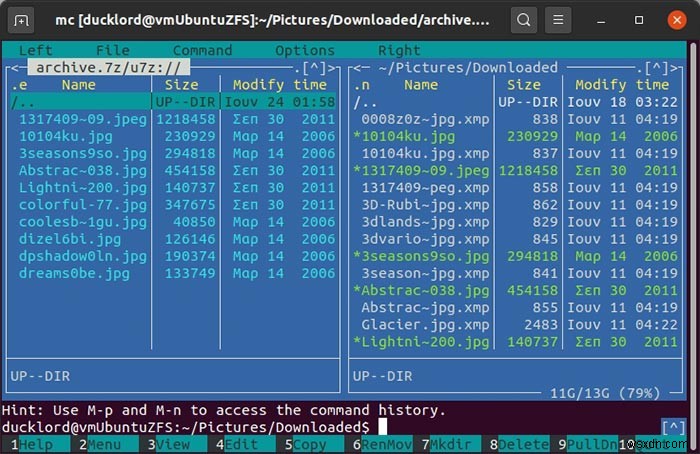
Task: Open the File menu
Action: click(113, 50)
